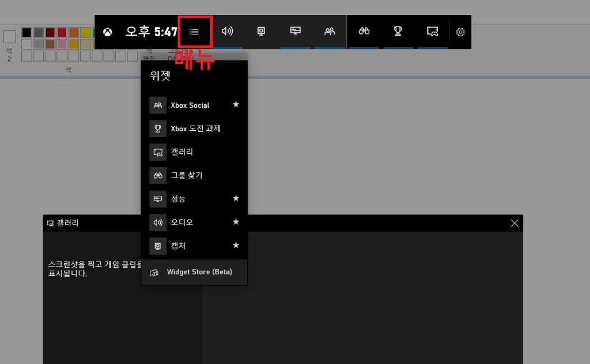Toggle favorite star for 오디오
The height and width of the screenshot is (364, 590).
(x=236, y=222)
